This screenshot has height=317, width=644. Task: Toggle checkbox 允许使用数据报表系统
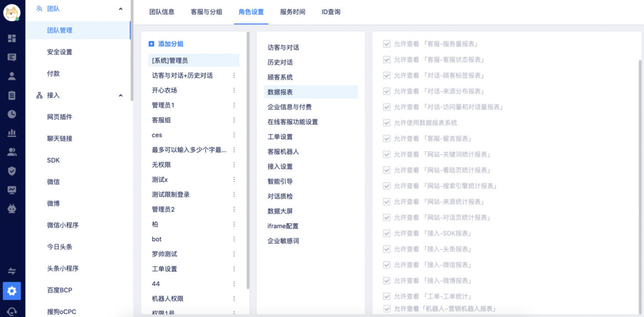pyautogui.click(x=387, y=123)
